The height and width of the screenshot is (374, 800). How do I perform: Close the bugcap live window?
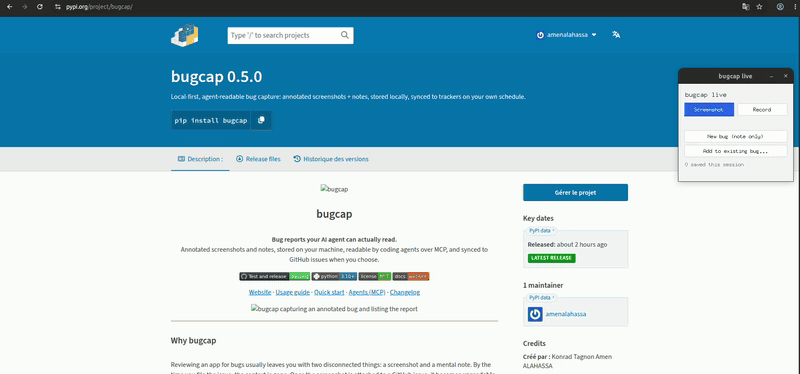(786, 76)
